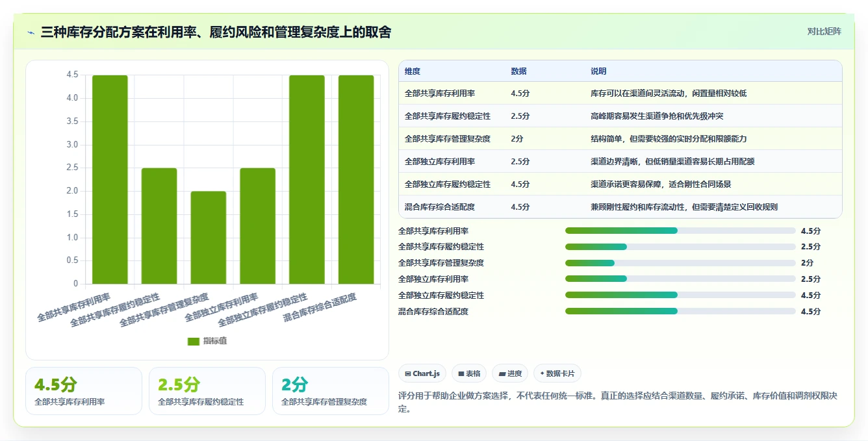The width and height of the screenshot is (868, 441).
Task: Click the y-axis label 2.0
Action: [x=72, y=191]
